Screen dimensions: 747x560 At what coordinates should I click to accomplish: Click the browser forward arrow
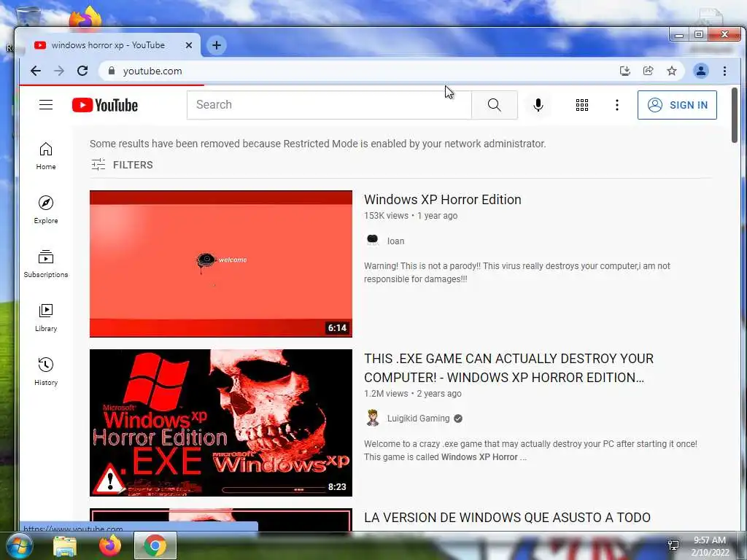[x=59, y=71]
